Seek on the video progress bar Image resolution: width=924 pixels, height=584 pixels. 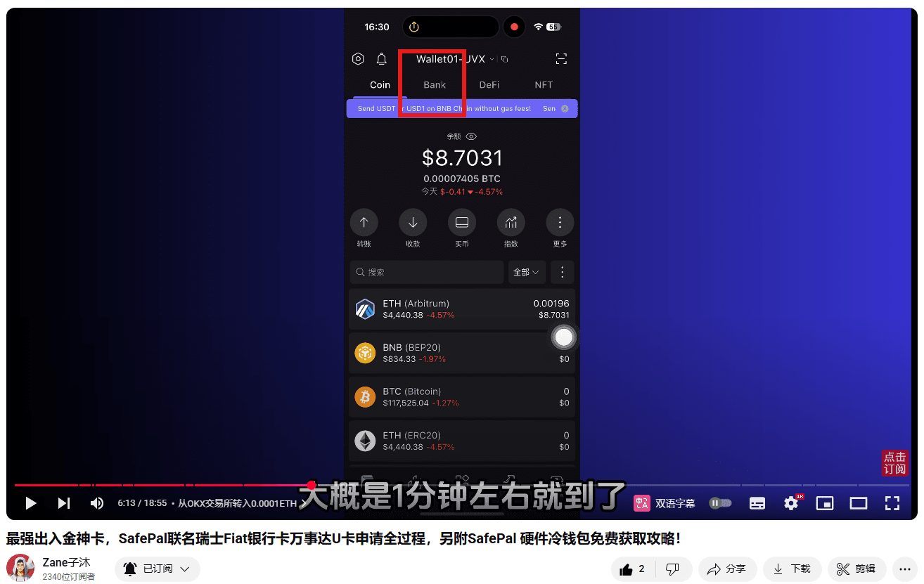tap(462, 485)
